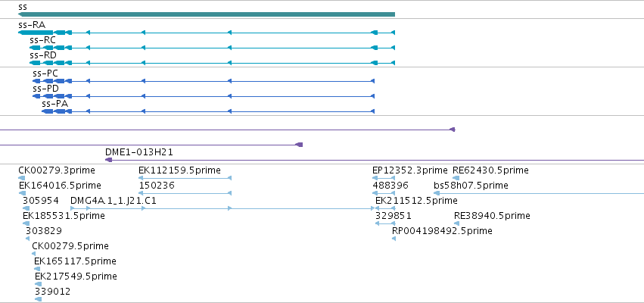Select the ss gene bar
644x303 pixels.
(x=207, y=14)
